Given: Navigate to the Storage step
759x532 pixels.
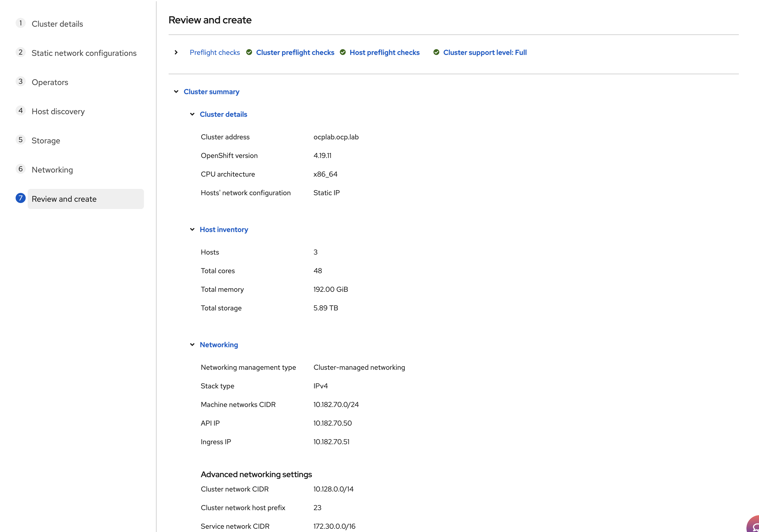Looking at the screenshot, I should pos(46,141).
